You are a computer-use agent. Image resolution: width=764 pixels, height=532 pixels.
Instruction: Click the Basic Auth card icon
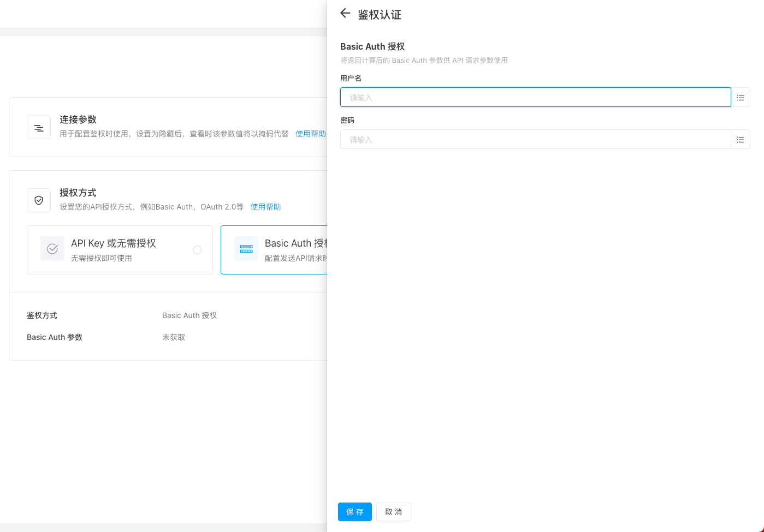(246, 249)
